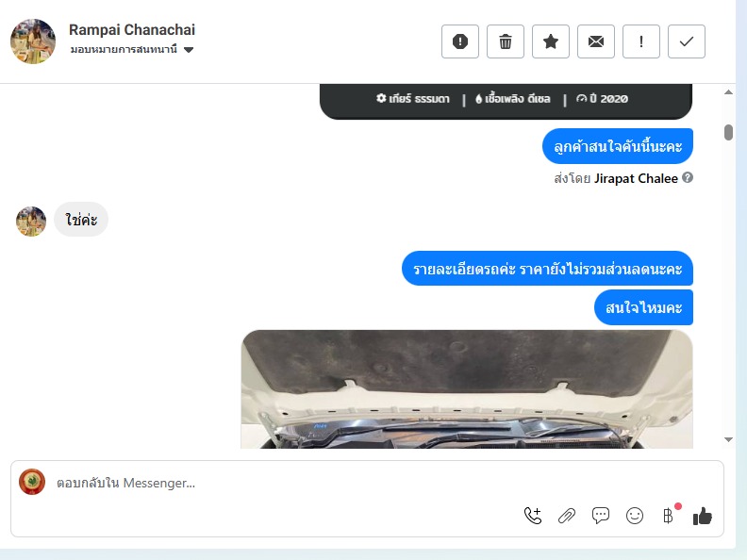
Task: Mark conversation unread with envelope icon
Action: [595, 41]
